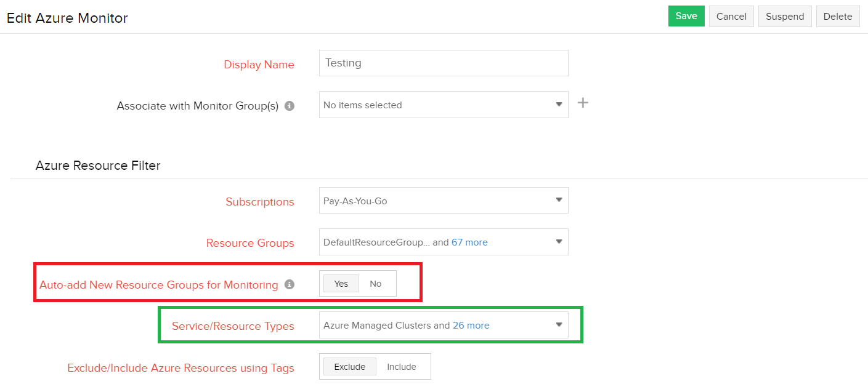Open the Associate with Monitor Group(s) dropdown

pyautogui.click(x=443, y=105)
